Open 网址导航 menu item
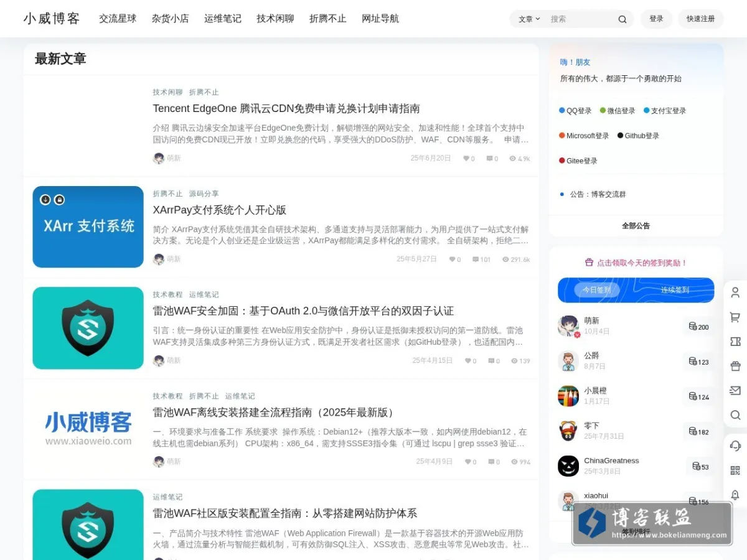The width and height of the screenshot is (747, 560). (380, 19)
